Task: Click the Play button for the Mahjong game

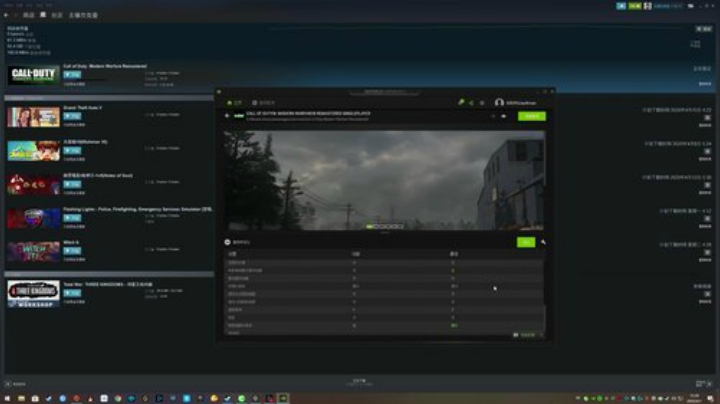Action: [72, 151]
